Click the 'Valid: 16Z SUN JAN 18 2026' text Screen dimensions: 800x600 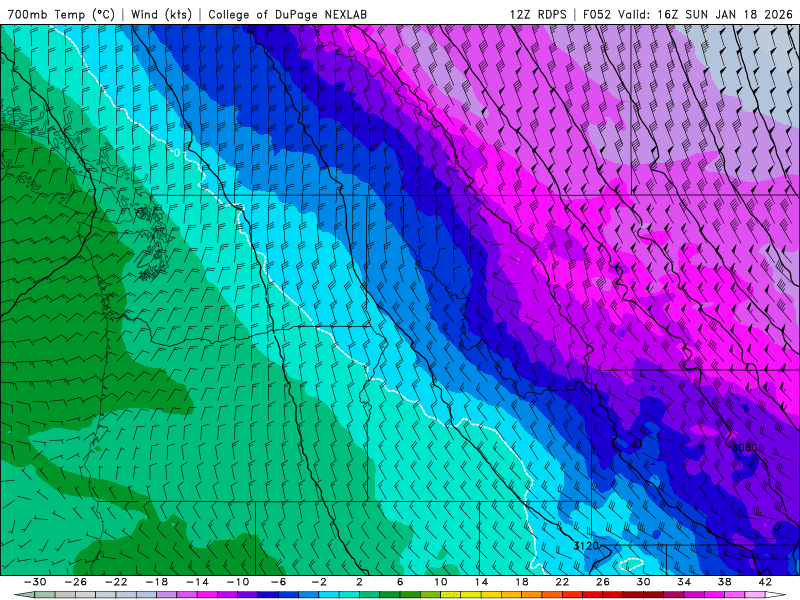[705, 14]
